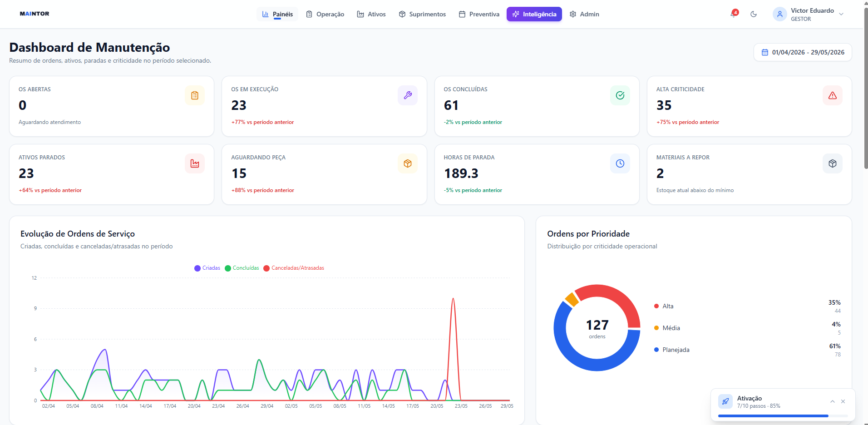The height and width of the screenshot is (425, 868).
Task: Open the Admin settings menu
Action: tap(585, 14)
